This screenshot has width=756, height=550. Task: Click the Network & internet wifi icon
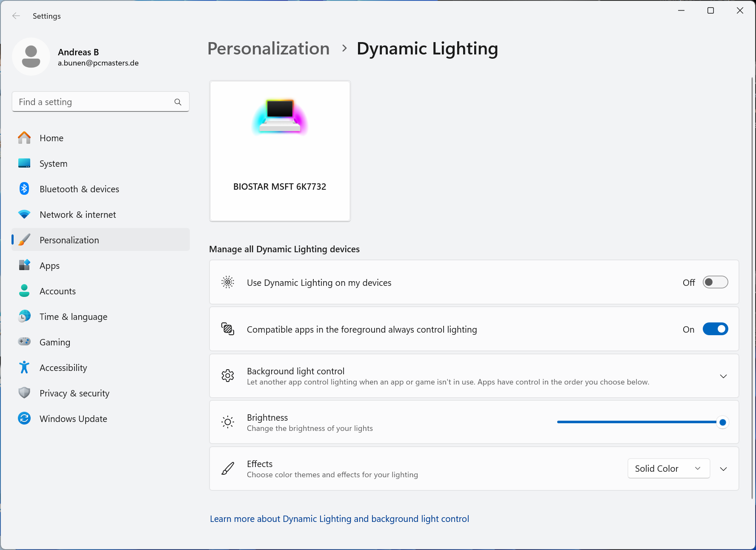(24, 214)
